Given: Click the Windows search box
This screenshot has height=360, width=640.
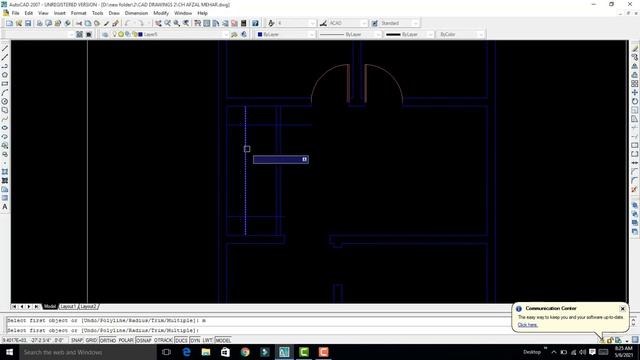Looking at the screenshot, I should 87,352.
